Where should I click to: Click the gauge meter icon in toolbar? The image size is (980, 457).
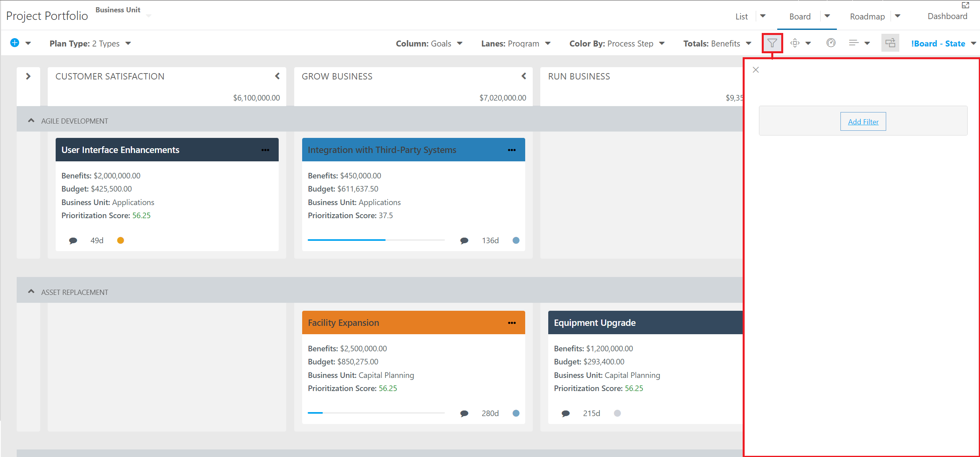(831, 43)
